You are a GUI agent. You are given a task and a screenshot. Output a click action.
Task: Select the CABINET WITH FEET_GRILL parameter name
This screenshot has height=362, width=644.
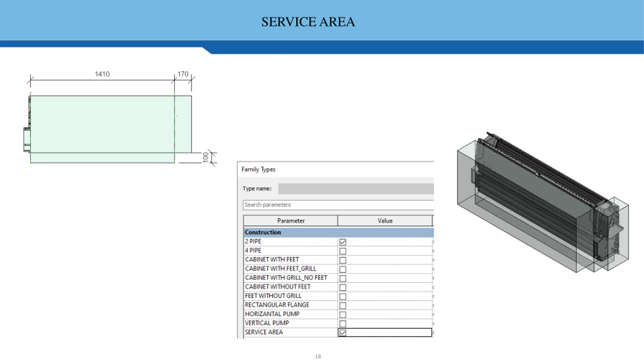click(280, 268)
